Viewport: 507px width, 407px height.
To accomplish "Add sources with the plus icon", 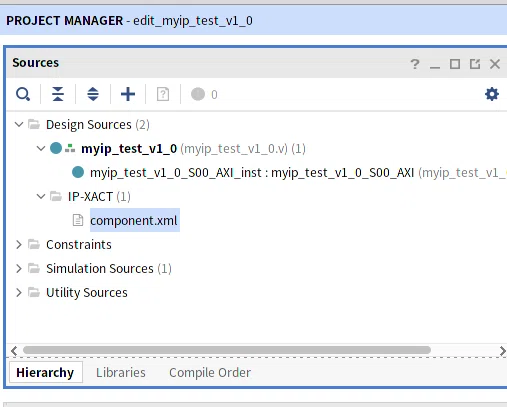I will (x=128, y=94).
